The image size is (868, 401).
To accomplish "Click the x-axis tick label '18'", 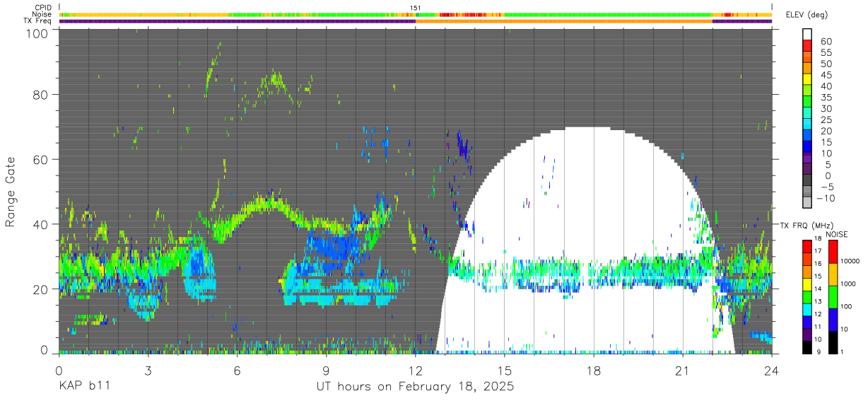I will click(x=593, y=371).
